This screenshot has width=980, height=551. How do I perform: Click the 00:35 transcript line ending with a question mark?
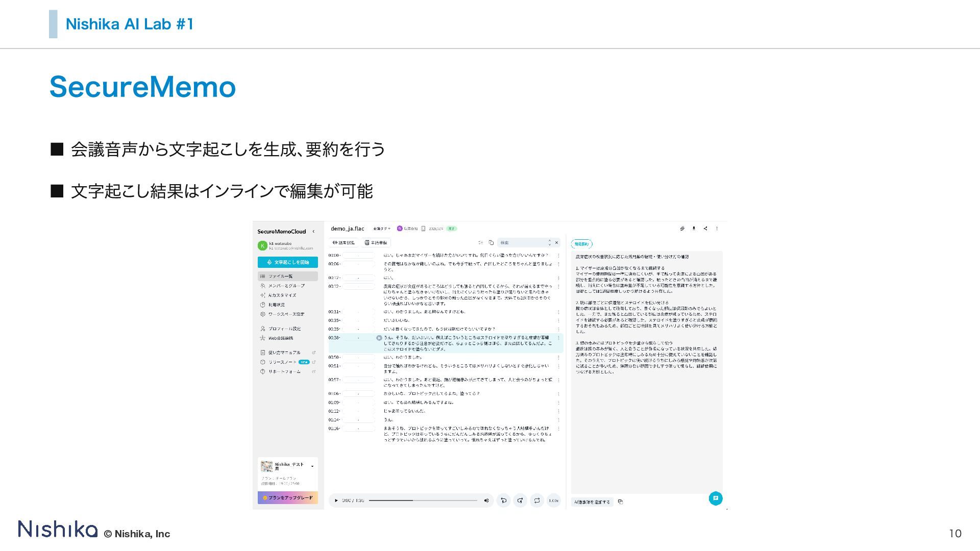click(x=439, y=329)
